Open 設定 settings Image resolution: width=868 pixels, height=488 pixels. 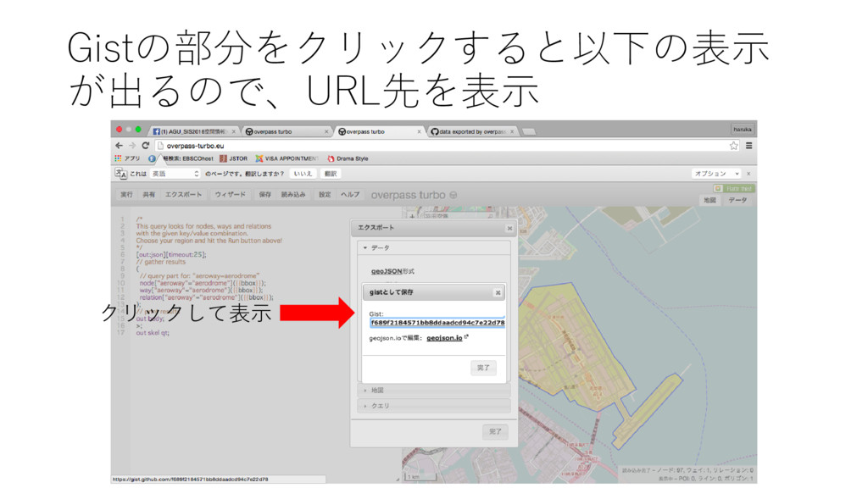(325, 195)
